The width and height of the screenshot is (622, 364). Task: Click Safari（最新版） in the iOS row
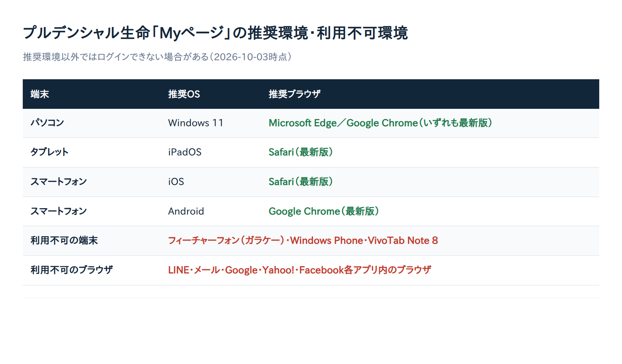click(x=301, y=182)
